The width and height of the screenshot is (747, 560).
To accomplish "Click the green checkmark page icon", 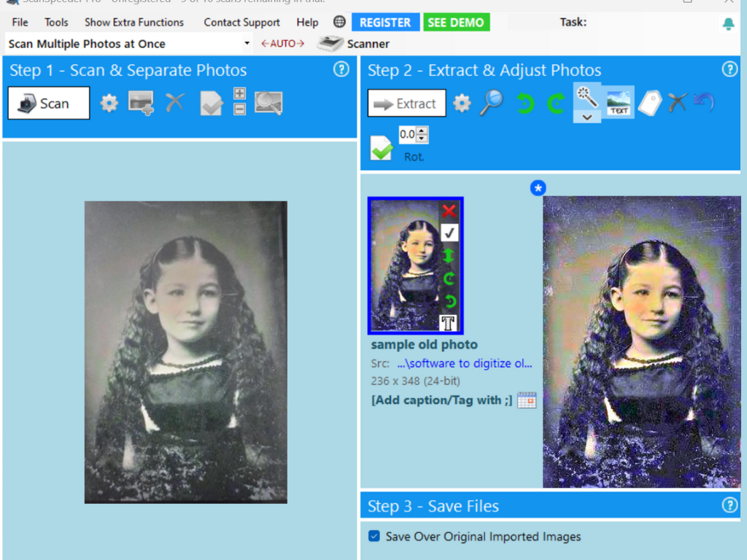I will click(x=381, y=148).
